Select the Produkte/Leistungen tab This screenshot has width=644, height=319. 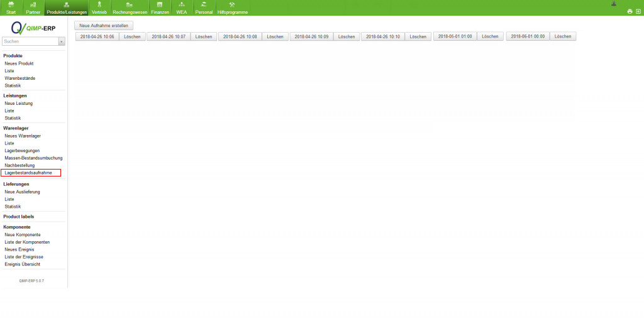click(67, 8)
